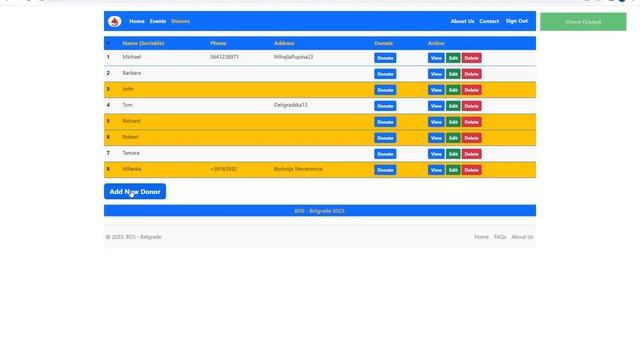This screenshot has height=360, width=640.
Task: View Tamara's details
Action: click(x=436, y=154)
